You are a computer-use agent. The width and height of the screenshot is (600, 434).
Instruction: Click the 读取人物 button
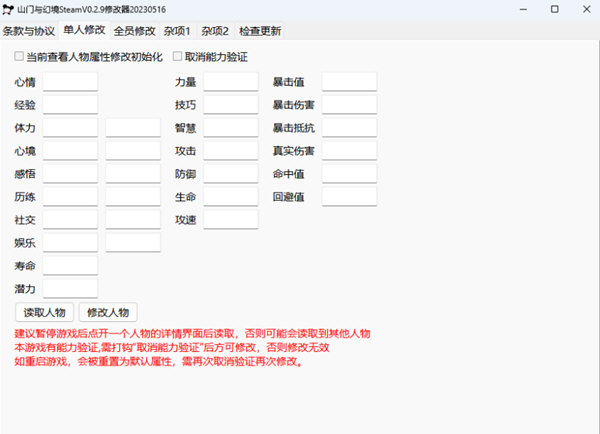point(44,313)
